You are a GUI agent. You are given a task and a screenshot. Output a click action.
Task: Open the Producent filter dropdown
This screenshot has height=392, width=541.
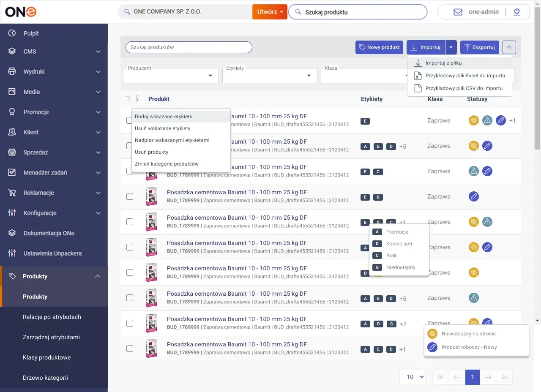pyautogui.click(x=171, y=76)
